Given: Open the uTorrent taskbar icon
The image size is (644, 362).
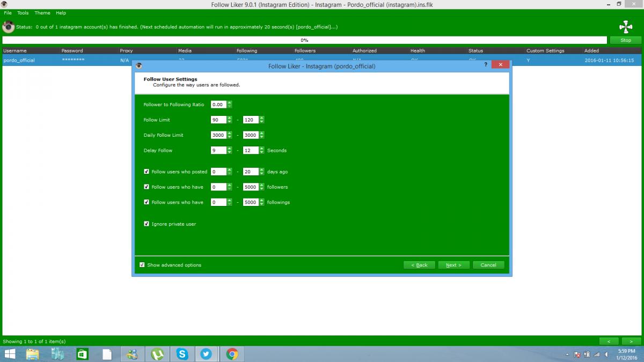Looking at the screenshot, I should point(157,354).
